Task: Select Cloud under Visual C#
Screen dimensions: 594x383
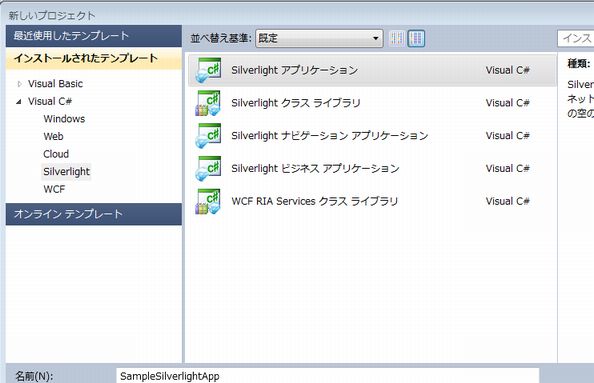Action: [x=56, y=154]
